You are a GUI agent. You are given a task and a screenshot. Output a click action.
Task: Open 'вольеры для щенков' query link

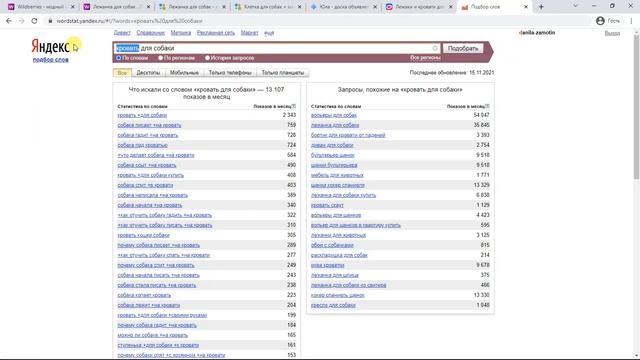tap(336, 215)
